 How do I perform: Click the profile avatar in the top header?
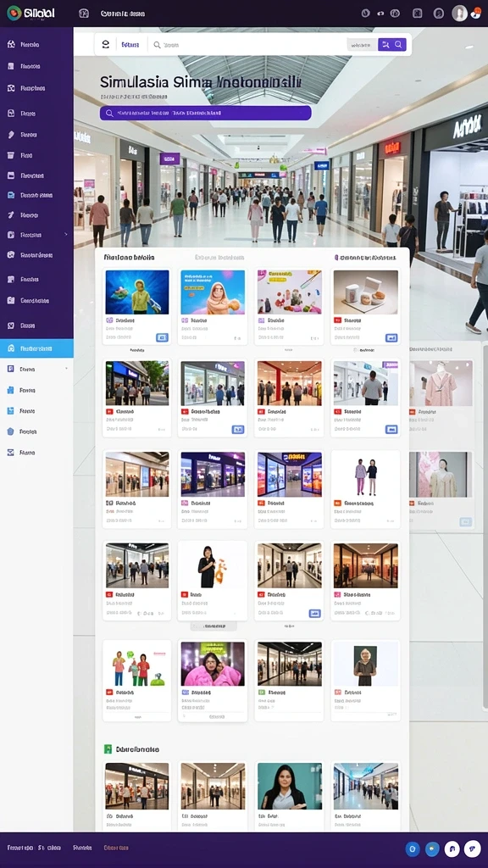coord(459,14)
